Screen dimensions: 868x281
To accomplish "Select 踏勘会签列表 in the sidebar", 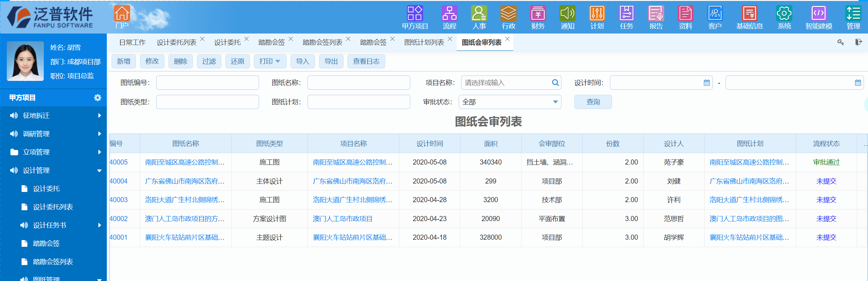I will click(x=53, y=262).
